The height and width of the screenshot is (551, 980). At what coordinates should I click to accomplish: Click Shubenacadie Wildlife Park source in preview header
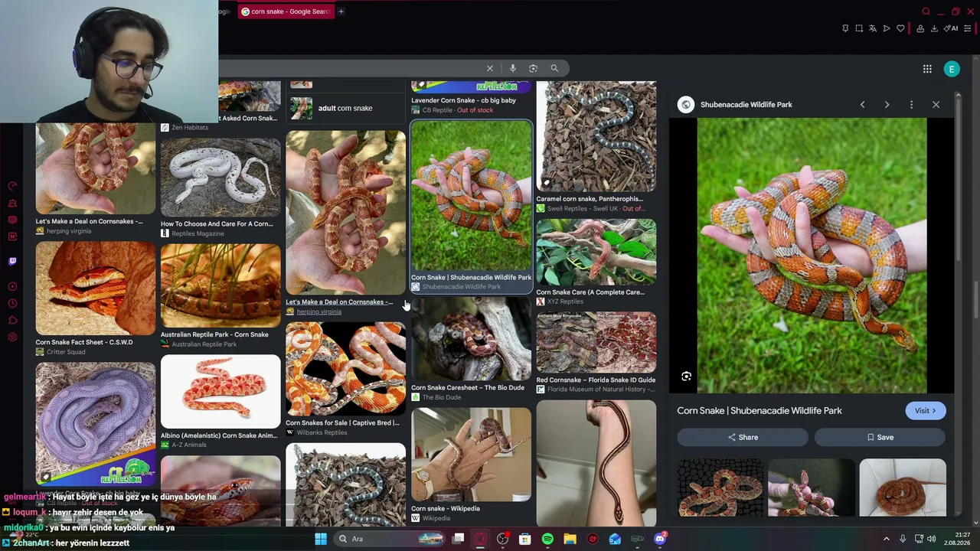coord(746,105)
